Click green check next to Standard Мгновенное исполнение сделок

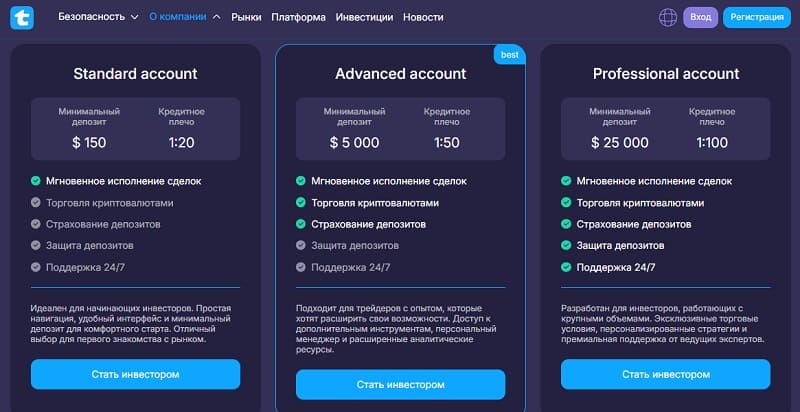pyautogui.click(x=35, y=181)
